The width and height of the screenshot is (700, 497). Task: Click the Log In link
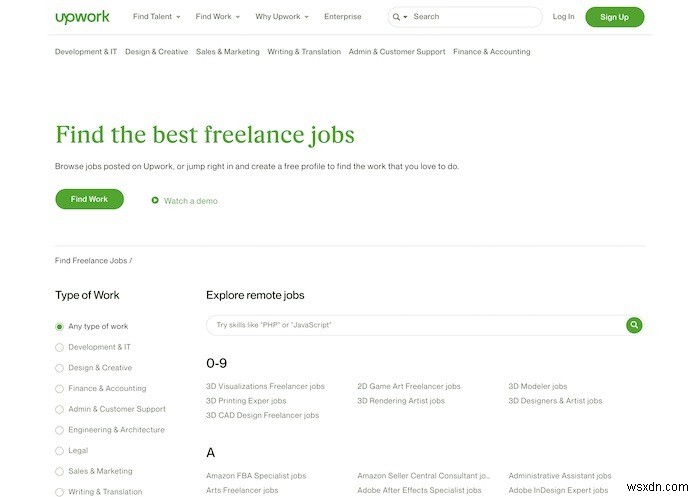click(x=563, y=17)
